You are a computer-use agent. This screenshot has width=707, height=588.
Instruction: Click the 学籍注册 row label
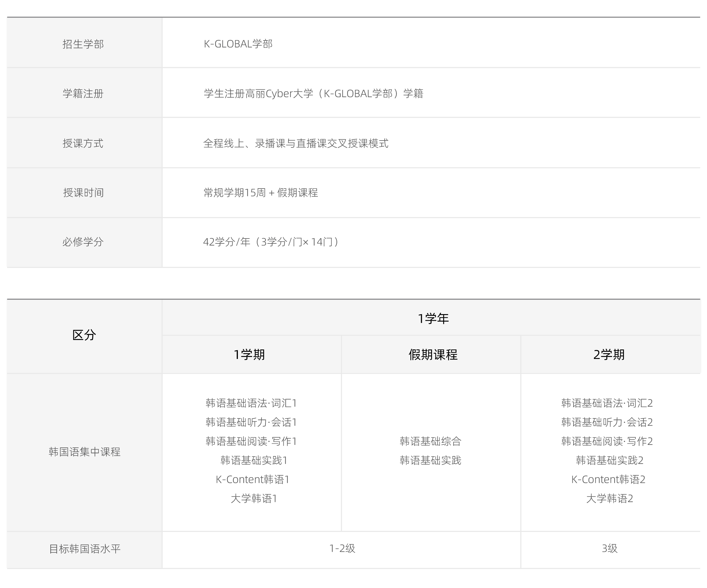[83, 93]
